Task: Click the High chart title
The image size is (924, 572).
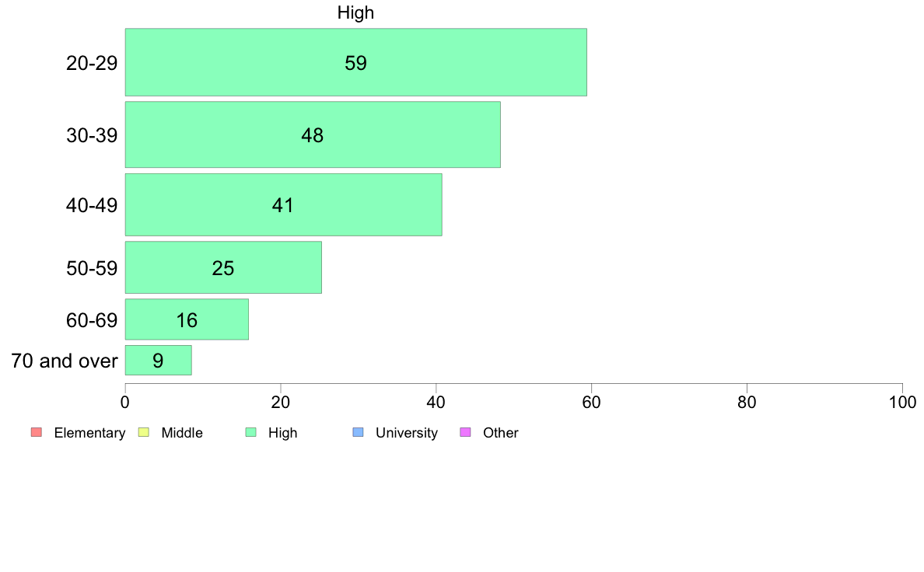Action: pyautogui.click(x=355, y=12)
